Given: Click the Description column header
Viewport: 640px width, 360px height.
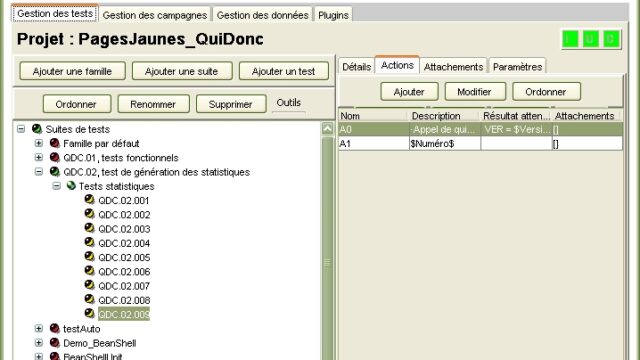Looking at the screenshot, I should [444, 116].
